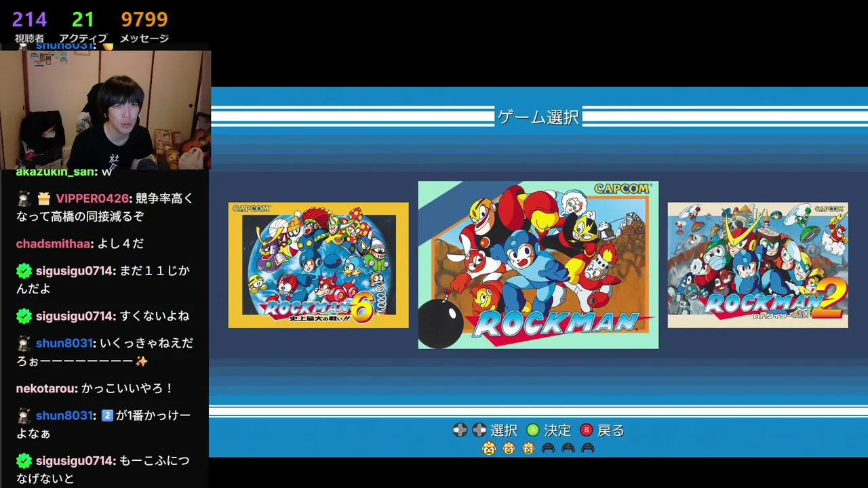Click the blue number 2 emoji

pyautogui.click(x=106, y=415)
